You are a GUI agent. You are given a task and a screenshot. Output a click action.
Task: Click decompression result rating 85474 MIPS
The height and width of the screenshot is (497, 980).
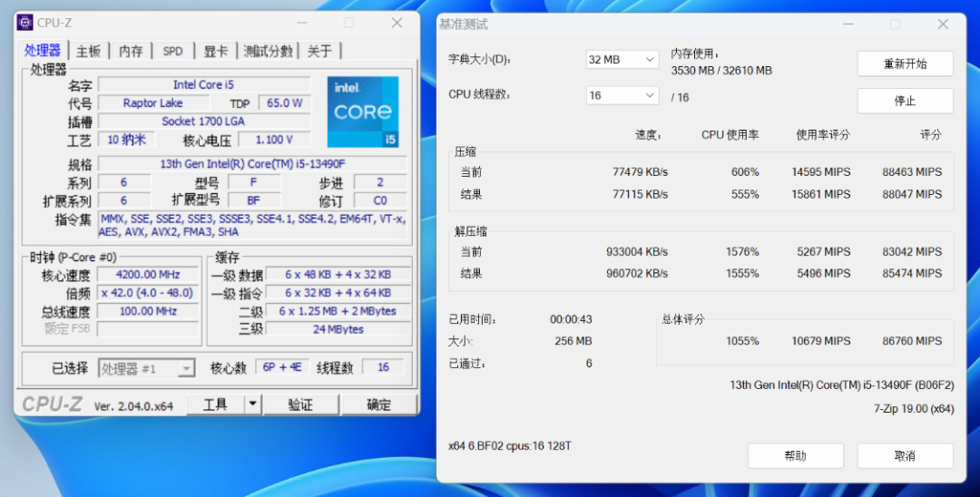click(x=912, y=274)
